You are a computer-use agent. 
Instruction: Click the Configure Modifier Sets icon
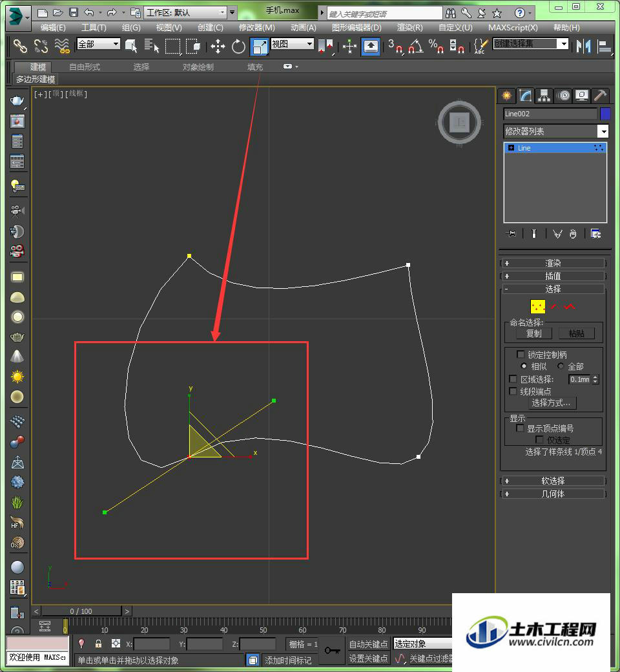(x=595, y=233)
